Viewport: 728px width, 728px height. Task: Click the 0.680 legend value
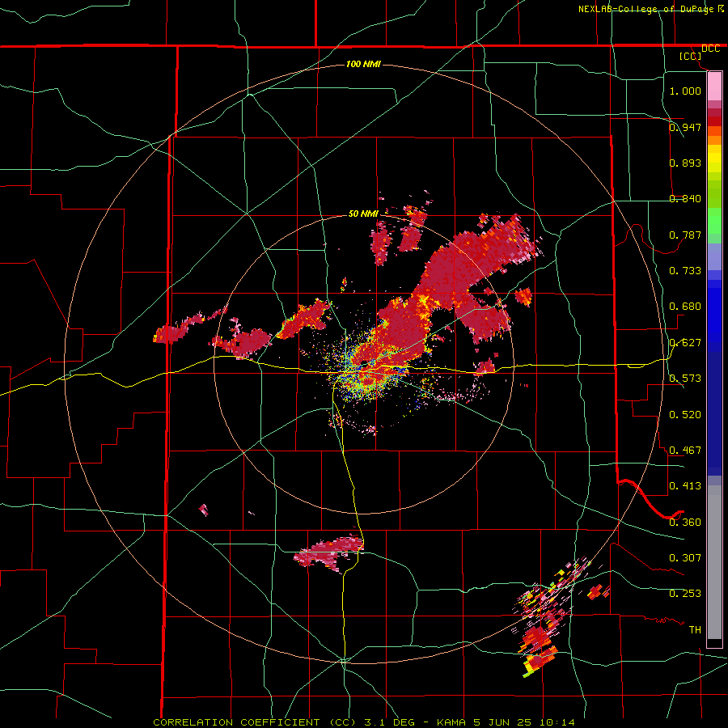pyautogui.click(x=685, y=306)
